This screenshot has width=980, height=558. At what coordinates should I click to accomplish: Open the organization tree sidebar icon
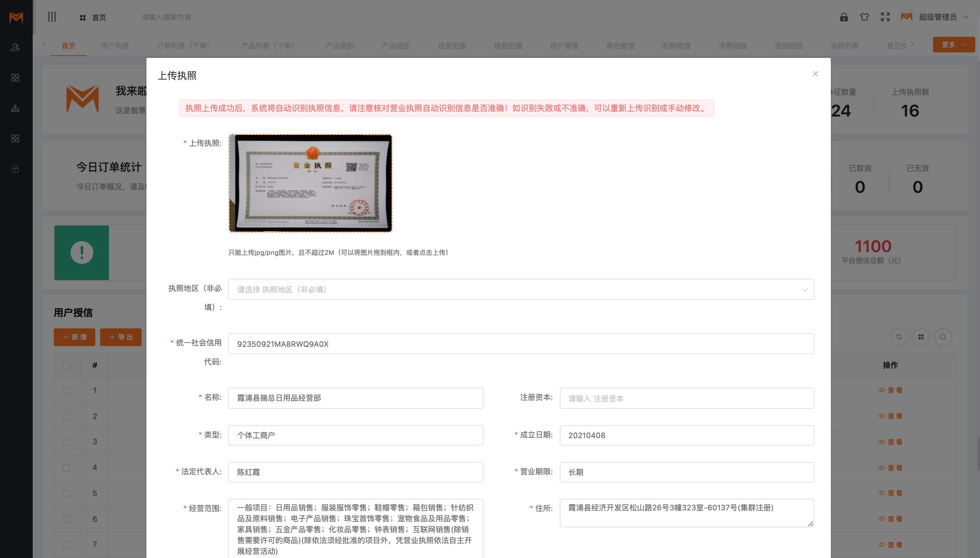click(x=15, y=108)
